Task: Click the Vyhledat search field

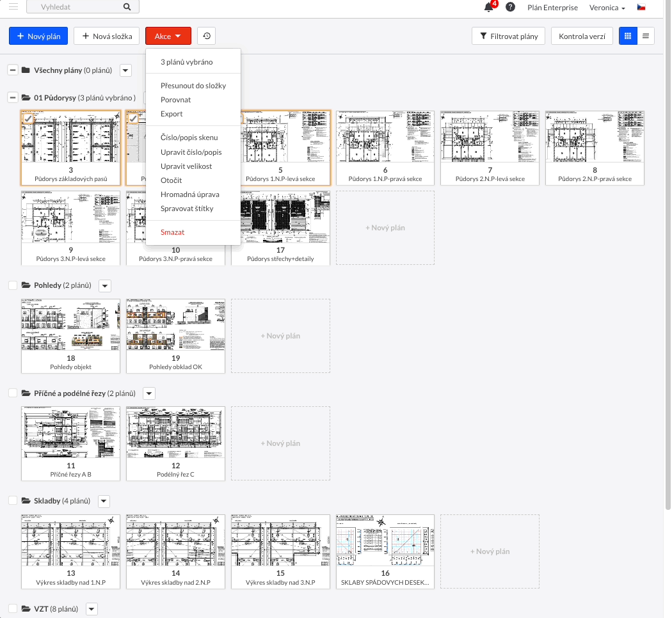Action: (83, 7)
